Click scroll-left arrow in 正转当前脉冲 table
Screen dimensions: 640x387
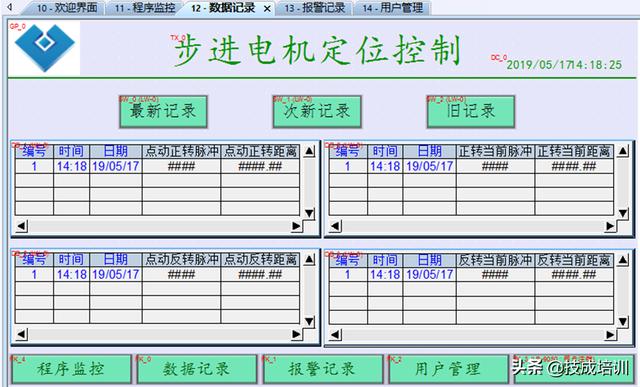click(336, 226)
